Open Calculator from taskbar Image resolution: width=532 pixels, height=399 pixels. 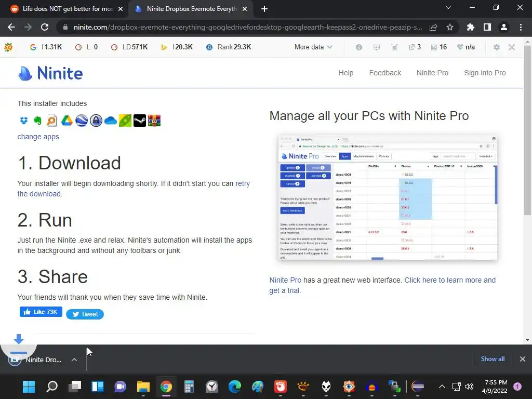189,387
